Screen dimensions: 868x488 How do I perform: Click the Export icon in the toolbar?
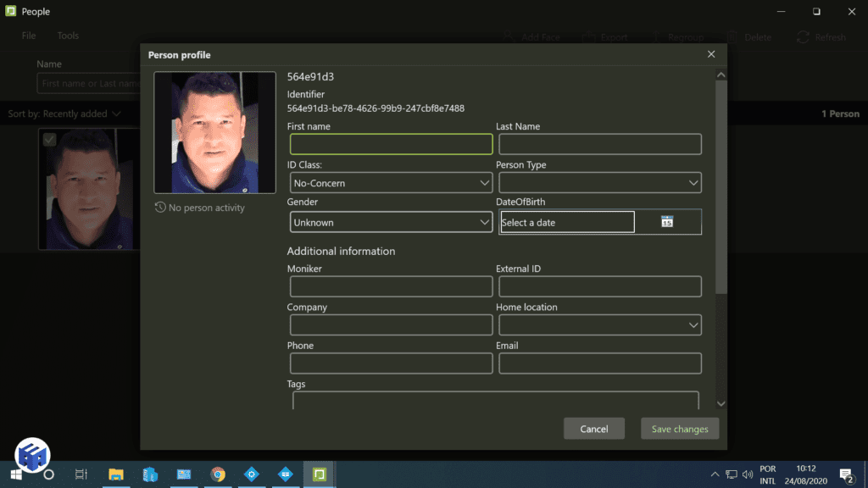tap(588, 37)
